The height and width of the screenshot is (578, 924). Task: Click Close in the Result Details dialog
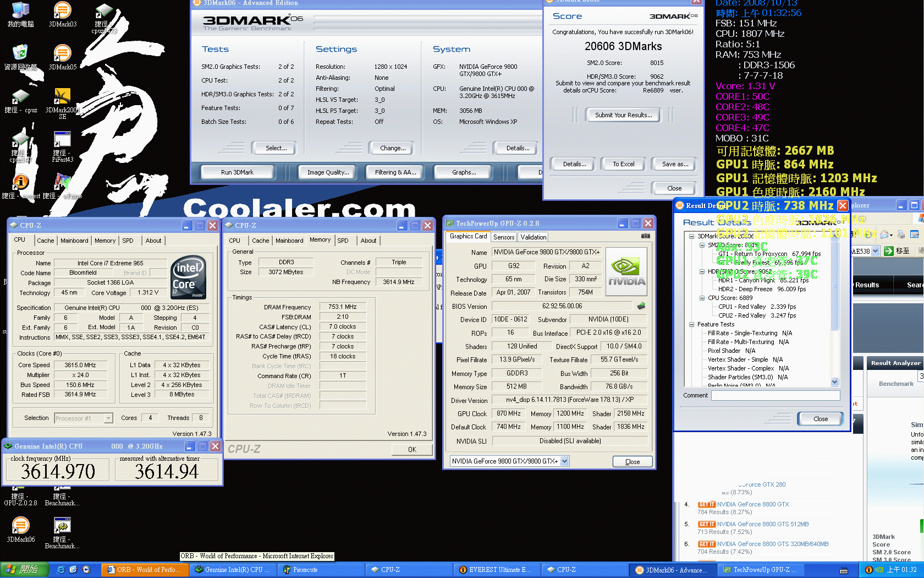(x=820, y=419)
